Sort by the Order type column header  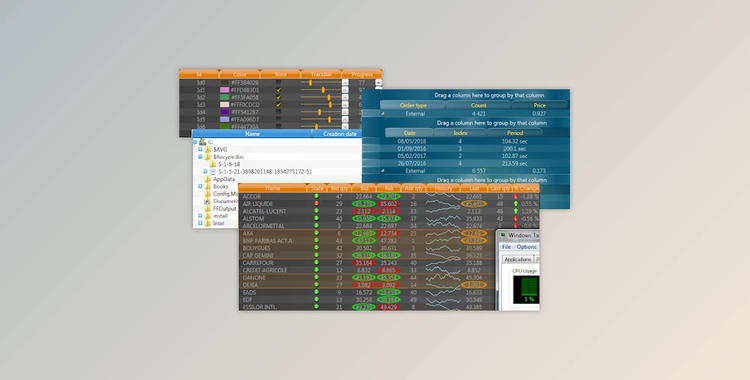click(x=413, y=105)
